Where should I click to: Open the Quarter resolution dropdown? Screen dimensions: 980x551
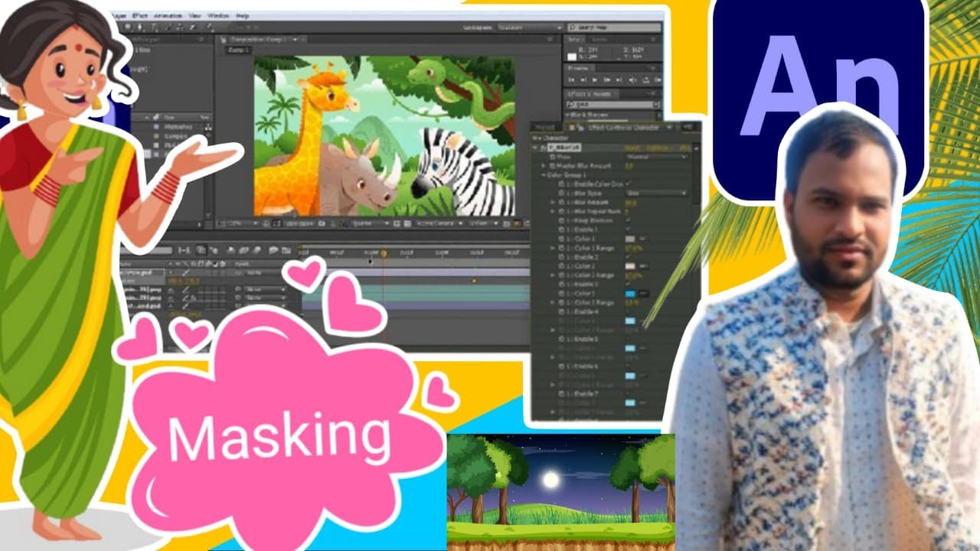point(370,223)
